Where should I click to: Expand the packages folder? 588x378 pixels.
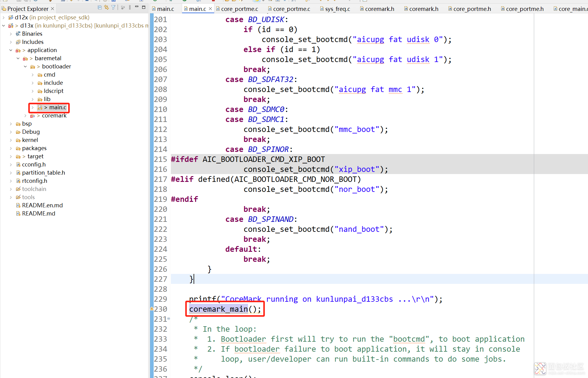[x=11, y=148]
